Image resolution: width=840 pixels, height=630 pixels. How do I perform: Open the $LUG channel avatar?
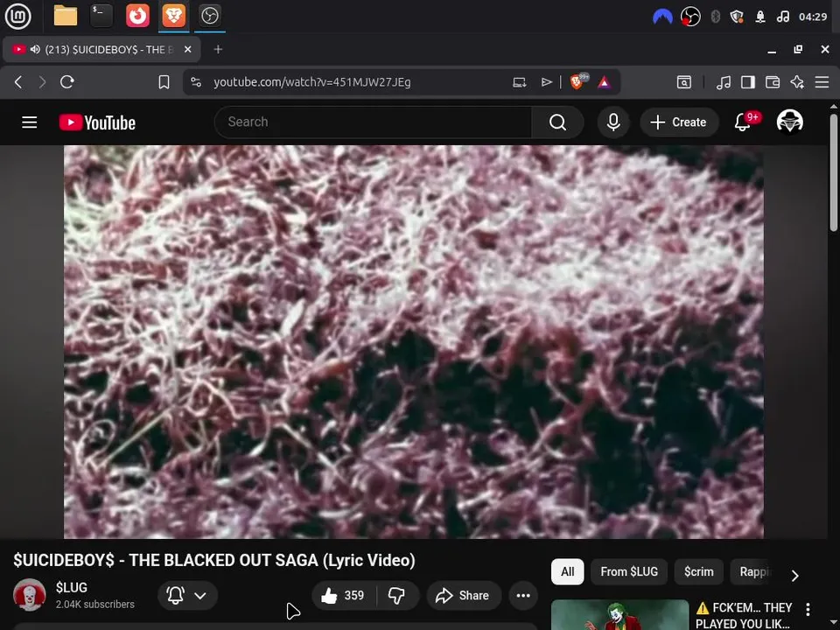tap(30, 595)
